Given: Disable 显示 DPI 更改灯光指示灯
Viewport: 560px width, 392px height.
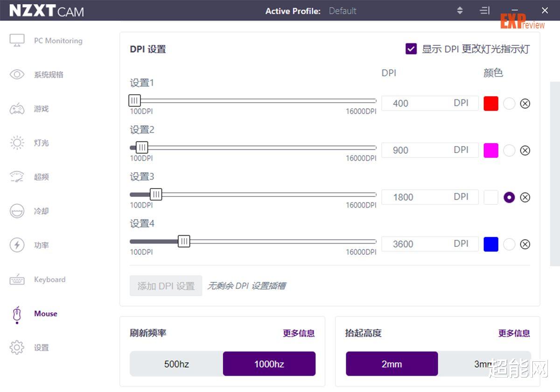Looking at the screenshot, I should pyautogui.click(x=411, y=49).
